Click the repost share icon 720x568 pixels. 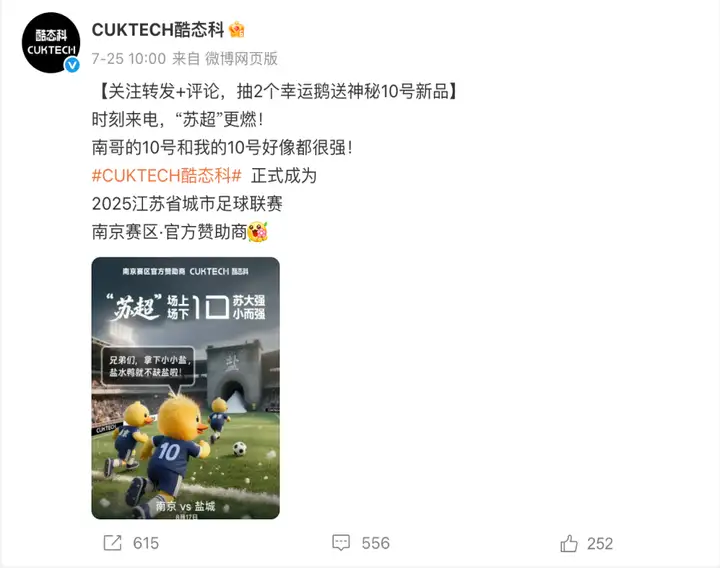tap(112, 543)
